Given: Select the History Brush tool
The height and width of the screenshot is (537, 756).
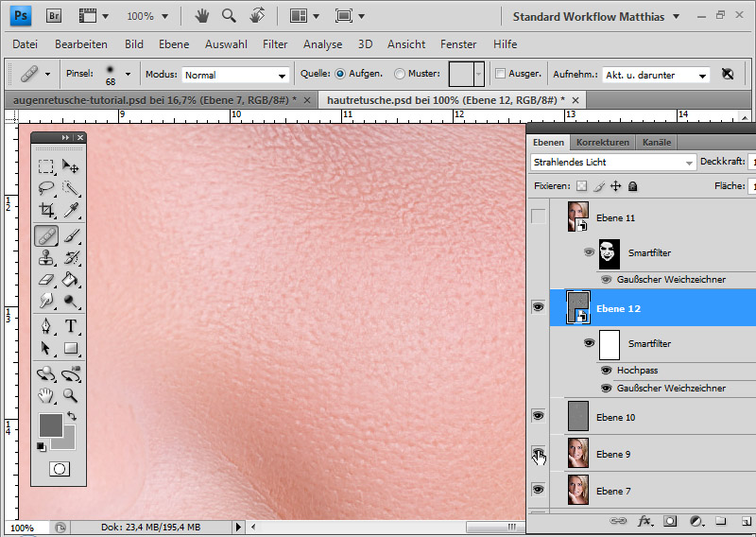Looking at the screenshot, I should coord(71,258).
